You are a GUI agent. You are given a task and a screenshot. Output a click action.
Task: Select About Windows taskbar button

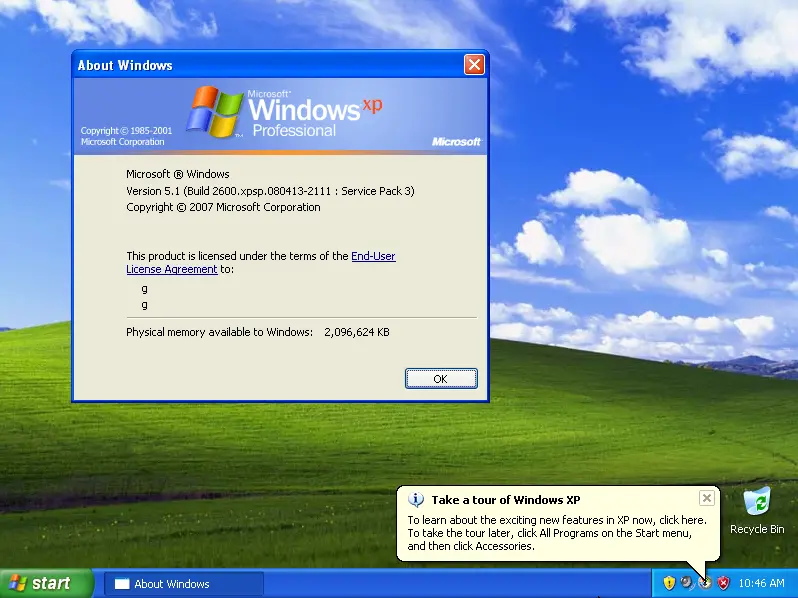coord(184,584)
